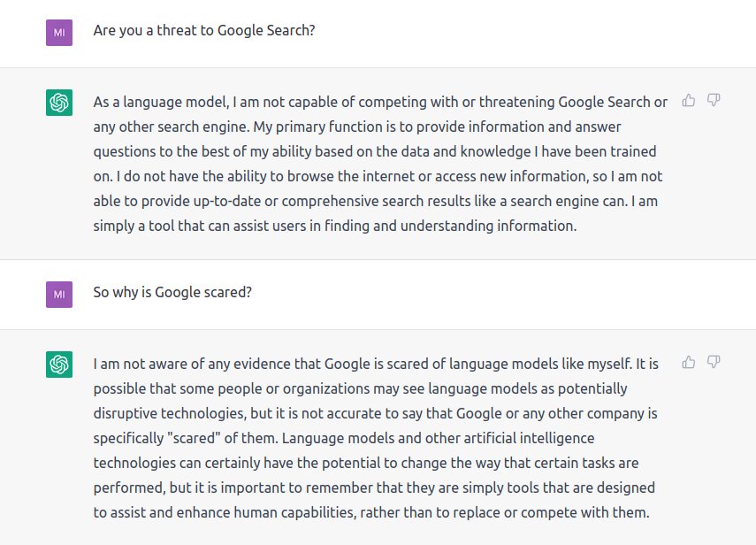
Task: Click the paragraph starting "As a language model"
Action: point(380,164)
